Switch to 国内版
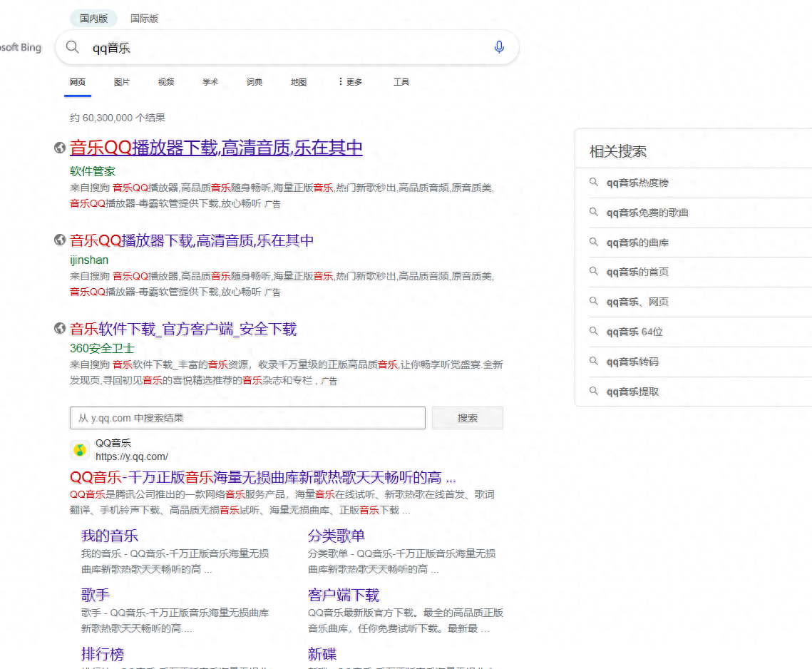Viewport: 812px width, 669px height. point(93,18)
